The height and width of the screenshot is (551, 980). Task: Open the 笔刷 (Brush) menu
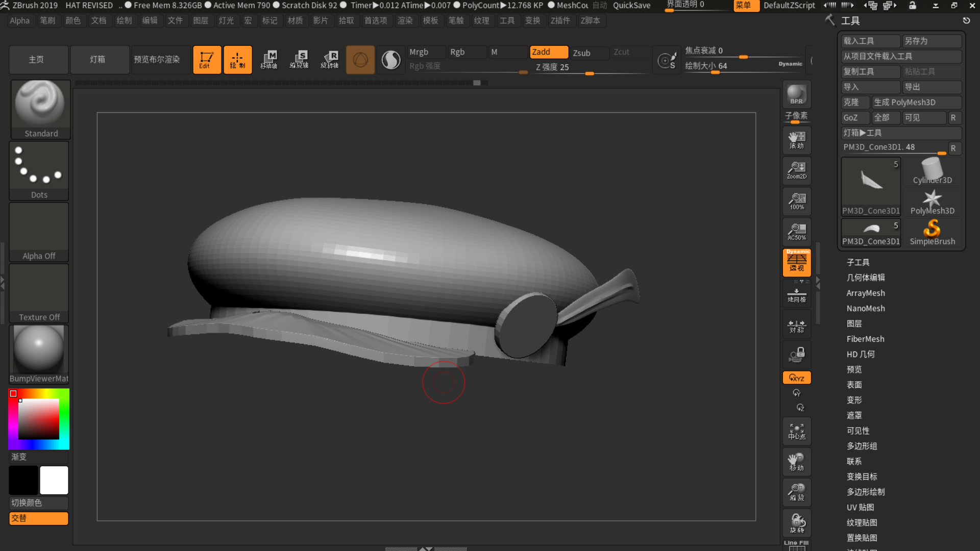click(47, 20)
